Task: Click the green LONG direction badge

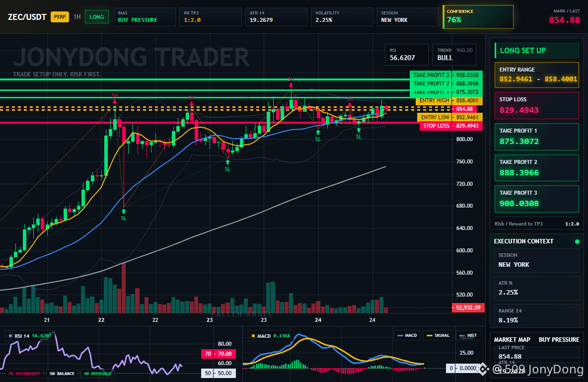Action: coord(97,17)
